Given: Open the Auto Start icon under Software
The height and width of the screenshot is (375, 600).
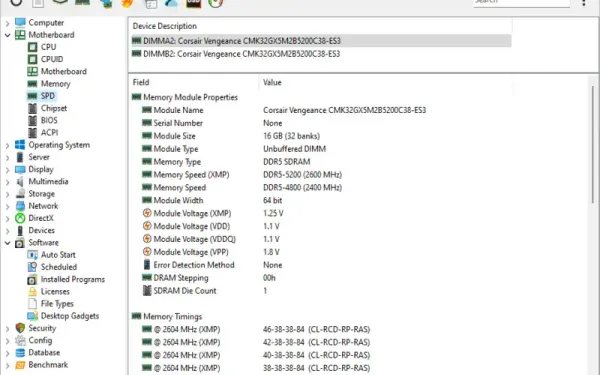Looking at the screenshot, I should [33, 255].
